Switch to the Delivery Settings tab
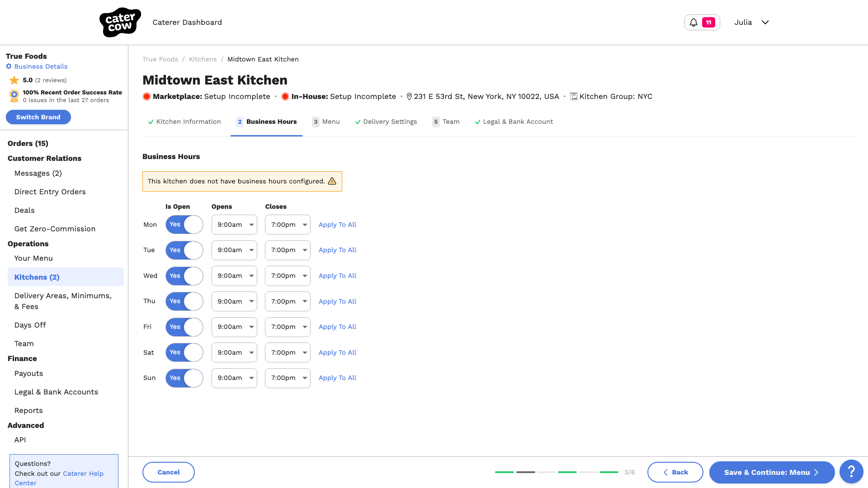868x488 pixels. (x=386, y=122)
